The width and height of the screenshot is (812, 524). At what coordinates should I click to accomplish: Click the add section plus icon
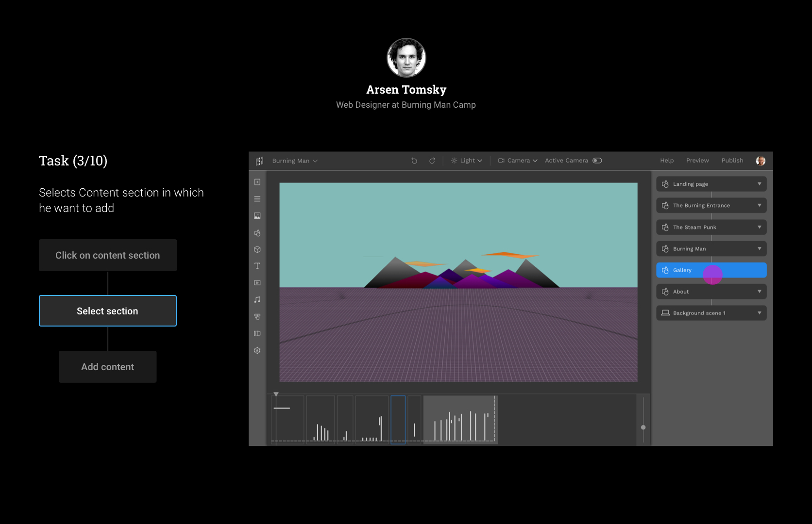[257, 182]
